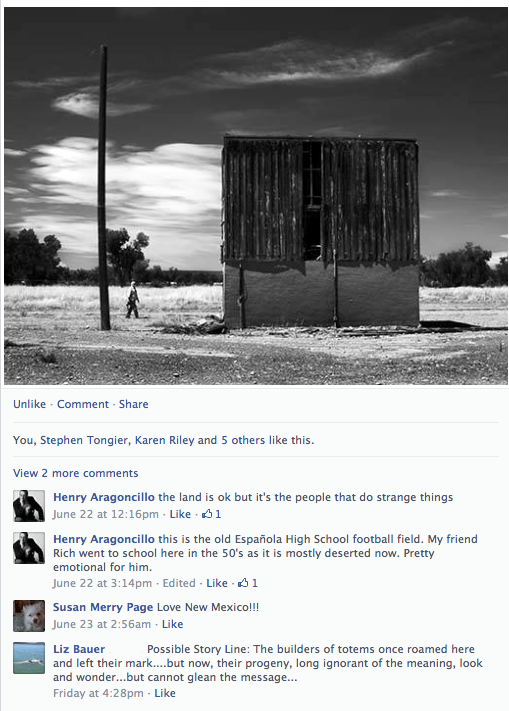Share this photo post
Image resolution: width=509 pixels, height=711 pixels.
(134, 404)
